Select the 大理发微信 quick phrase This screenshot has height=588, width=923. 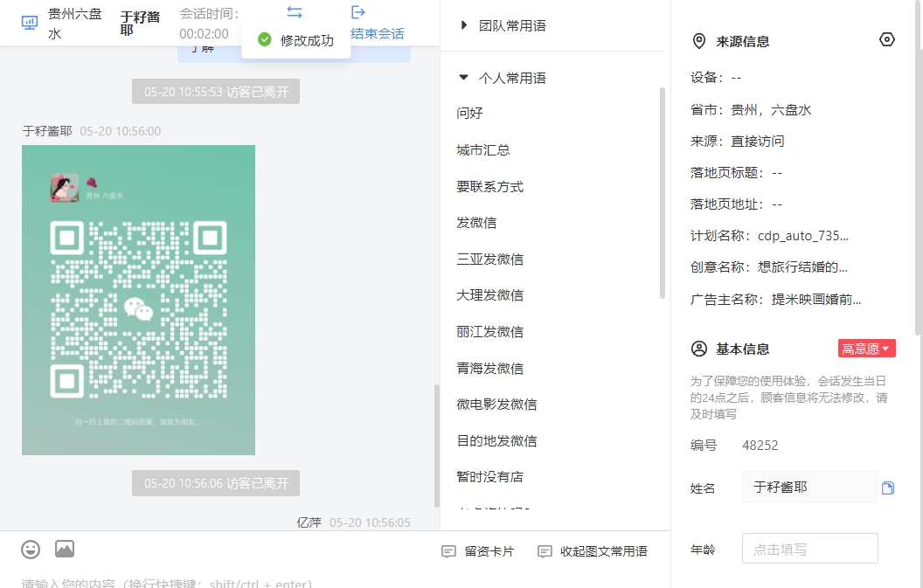coord(489,295)
